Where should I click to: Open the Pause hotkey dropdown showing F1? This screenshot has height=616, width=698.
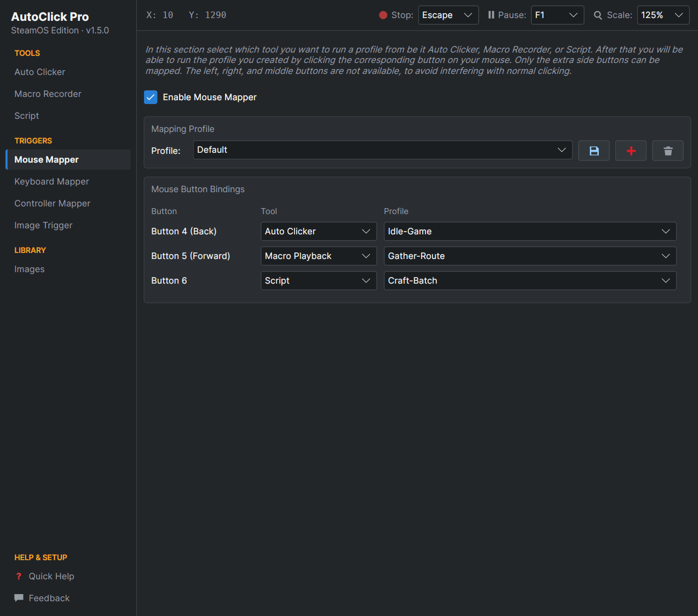click(x=557, y=15)
